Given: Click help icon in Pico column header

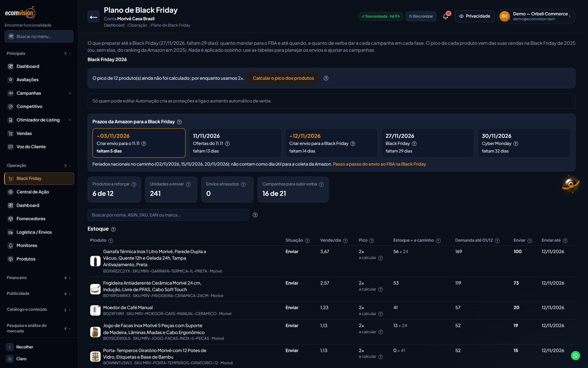Looking at the screenshot, I should [x=372, y=241].
